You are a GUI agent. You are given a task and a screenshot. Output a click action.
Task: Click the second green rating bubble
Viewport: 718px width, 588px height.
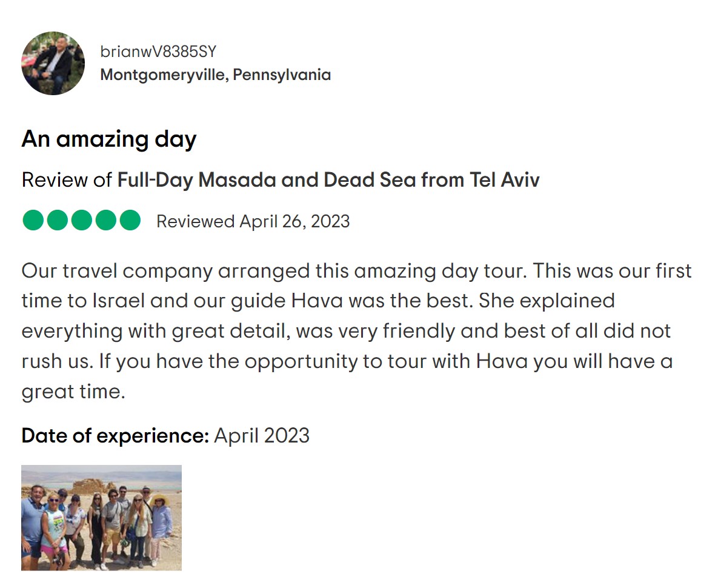[57, 220]
